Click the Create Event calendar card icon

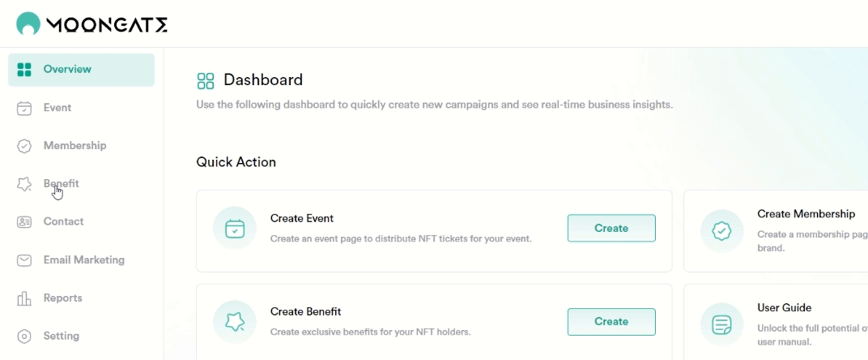click(x=235, y=228)
